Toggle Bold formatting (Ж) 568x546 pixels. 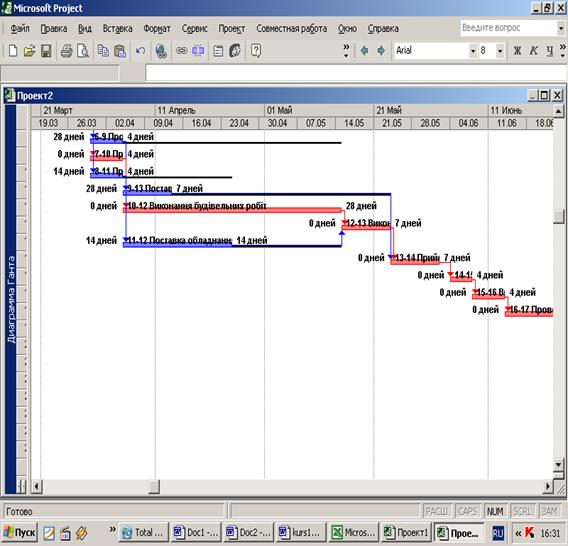coord(517,50)
